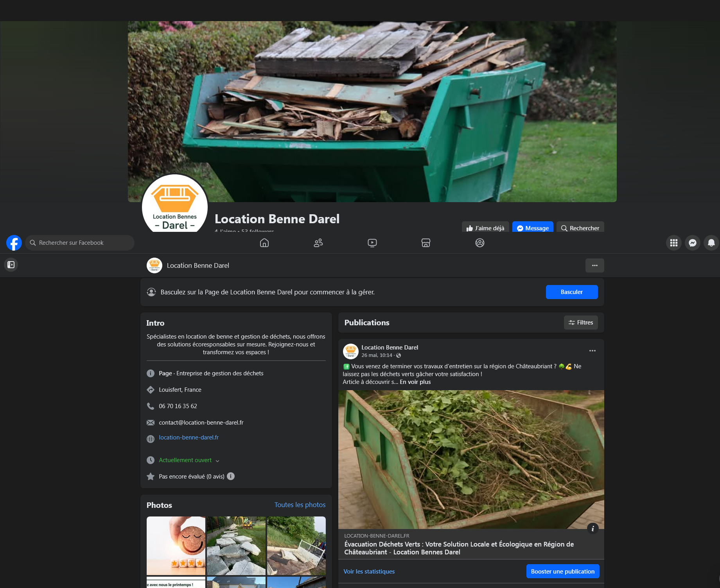The width and height of the screenshot is (720, 588).
Task: Click the page options three-dot button
Action: 595,265
